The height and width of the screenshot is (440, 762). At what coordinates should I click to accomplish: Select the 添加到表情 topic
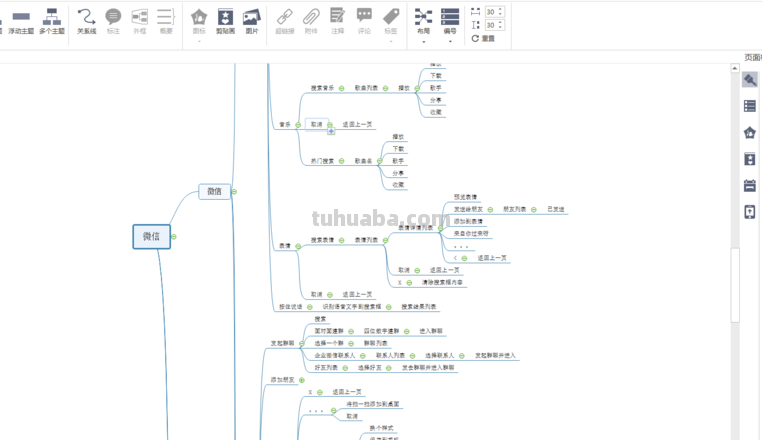point(468,221)
